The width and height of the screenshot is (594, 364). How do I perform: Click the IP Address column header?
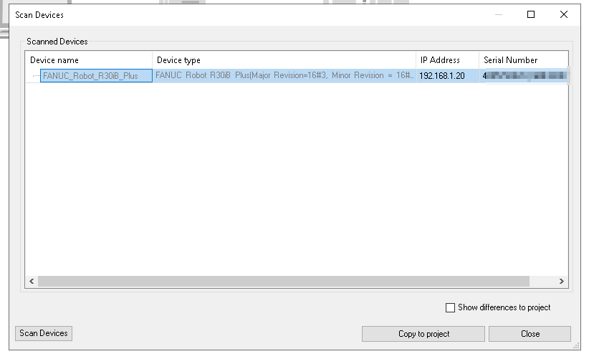click(447, 60)
